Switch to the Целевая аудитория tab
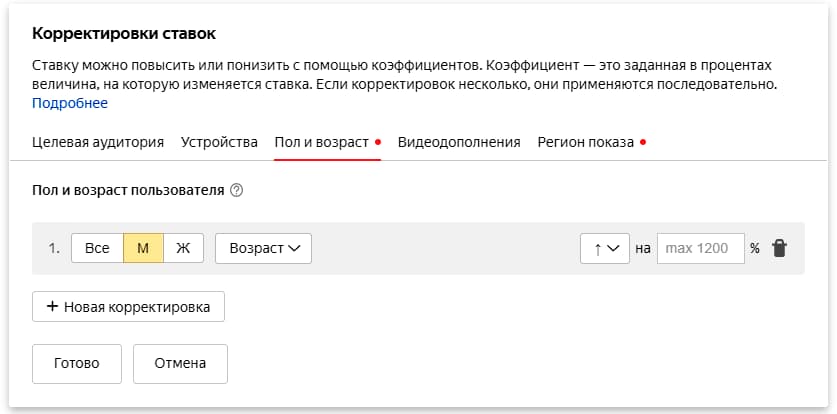Viewport: 837px width, 414px height. [x=98, y=142]
